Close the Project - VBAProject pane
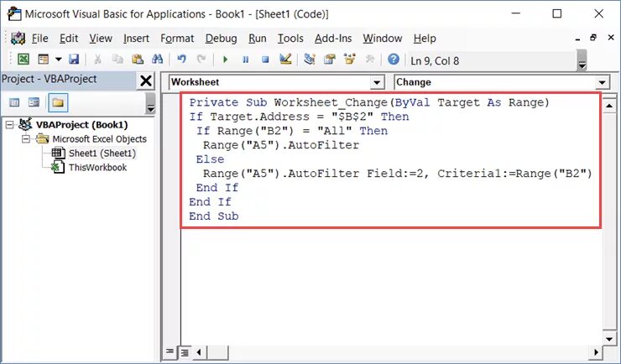The width and height of the screenshot is (621, 364). pos(146,81)
